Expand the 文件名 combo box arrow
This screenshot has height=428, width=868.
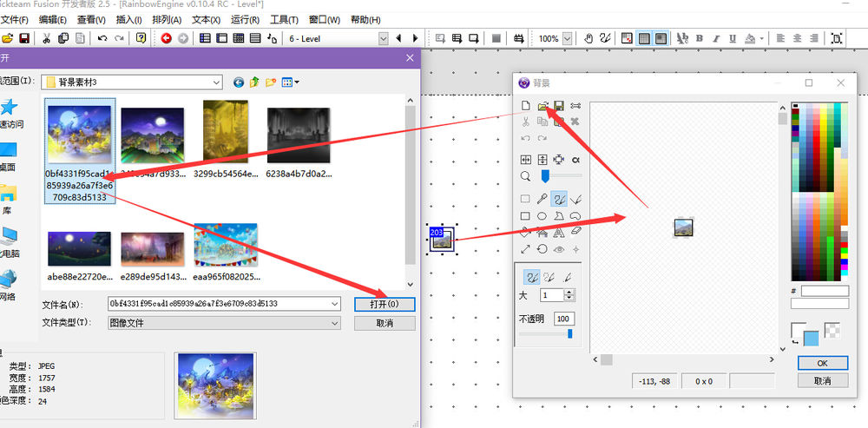pyautogui.click(x=335, y=304)
